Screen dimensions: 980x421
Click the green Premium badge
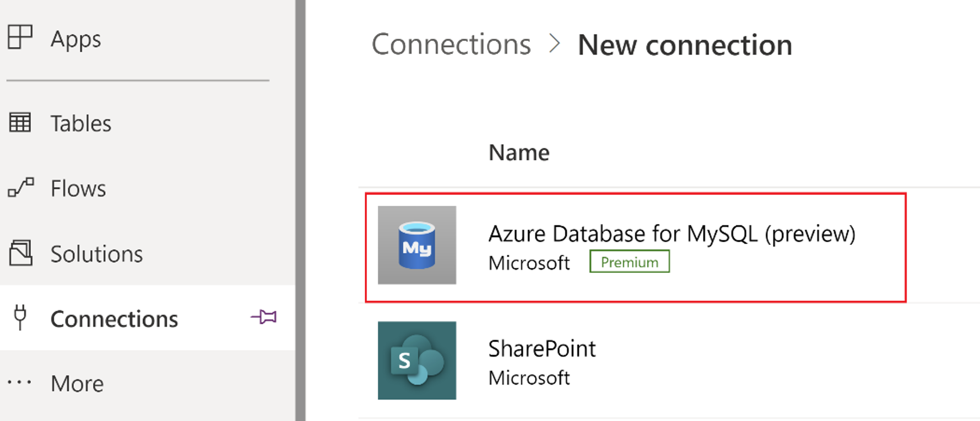coord(629,262)
